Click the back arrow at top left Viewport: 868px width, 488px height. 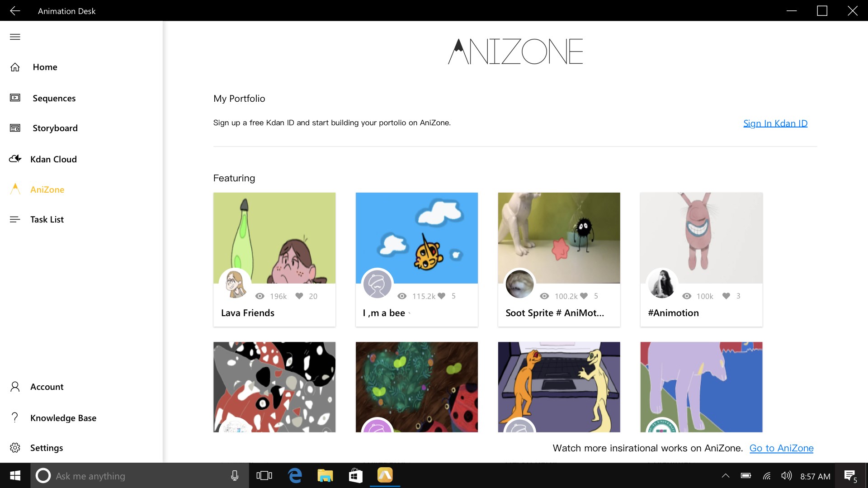[15, 10]
